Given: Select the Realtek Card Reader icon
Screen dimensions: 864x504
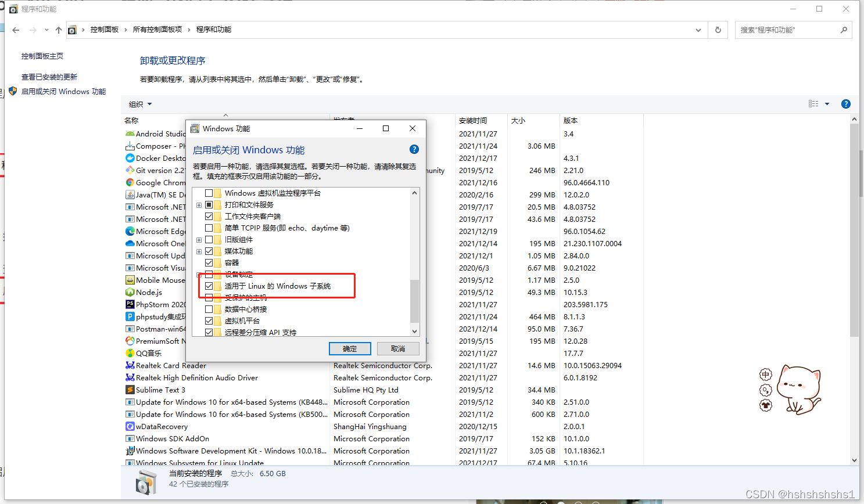Looking at the screenshot, I should pyautogui.click(x=130, y=365).
